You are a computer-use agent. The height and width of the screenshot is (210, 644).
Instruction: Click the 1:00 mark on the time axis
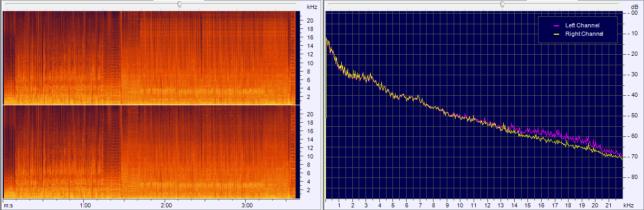[x=85, y=205]
